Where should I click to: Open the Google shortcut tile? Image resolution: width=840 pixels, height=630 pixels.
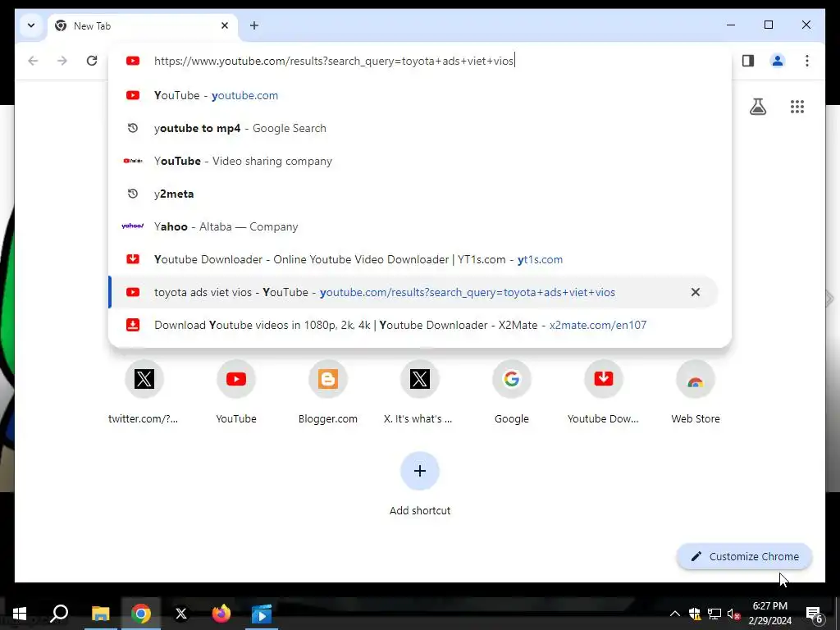click(512, 392)
